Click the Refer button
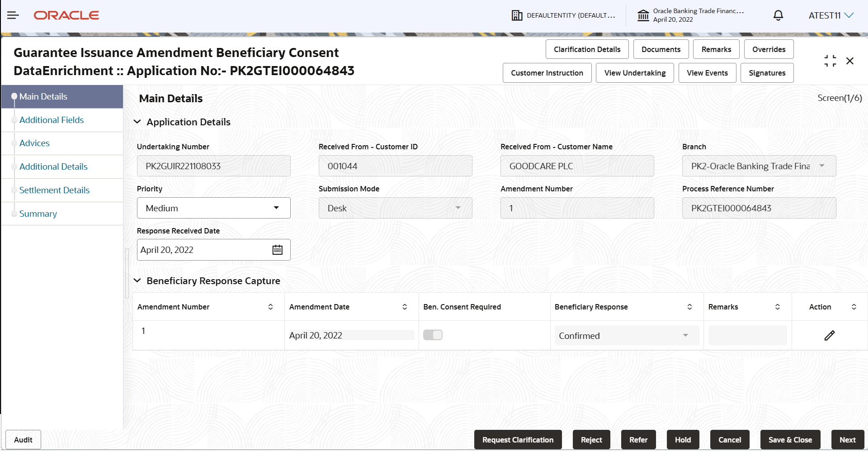 coord(638,440)
